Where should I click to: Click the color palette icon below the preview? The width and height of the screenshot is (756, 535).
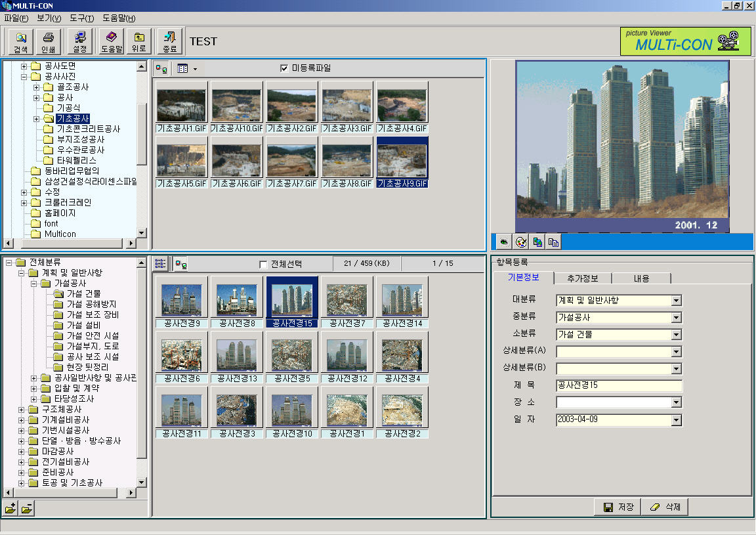pos(520,242)
